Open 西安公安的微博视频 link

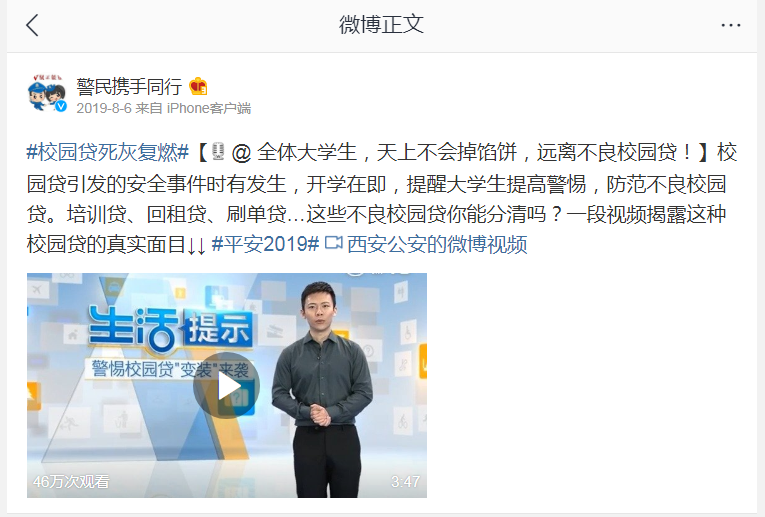437,244
